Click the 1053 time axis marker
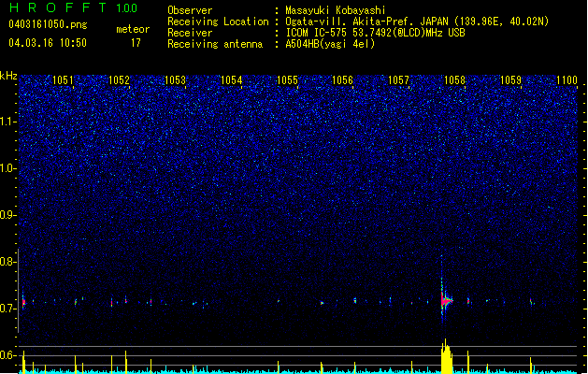588x374 pixels. 175,79
